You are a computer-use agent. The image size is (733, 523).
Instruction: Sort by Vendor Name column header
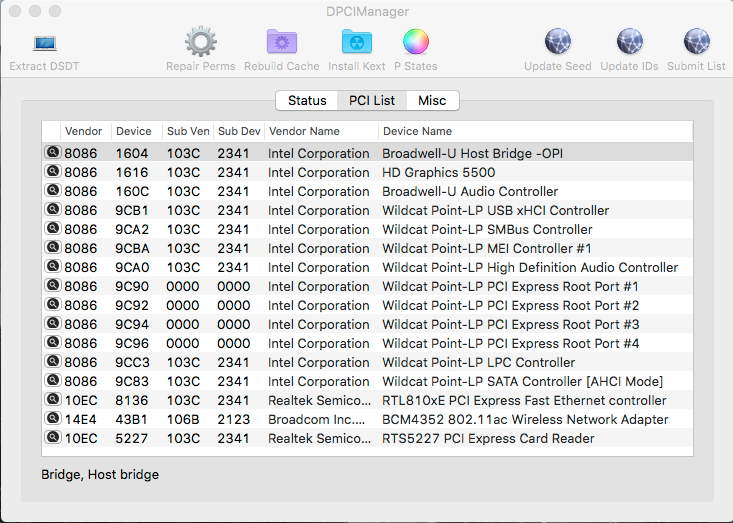tap(321, 131)
